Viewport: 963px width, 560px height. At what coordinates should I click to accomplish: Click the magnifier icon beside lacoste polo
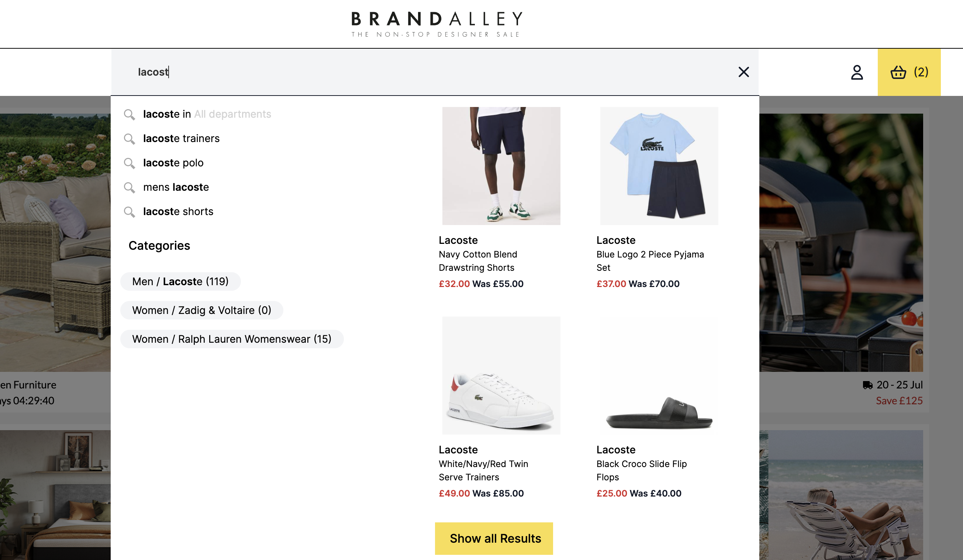[129, 163]
